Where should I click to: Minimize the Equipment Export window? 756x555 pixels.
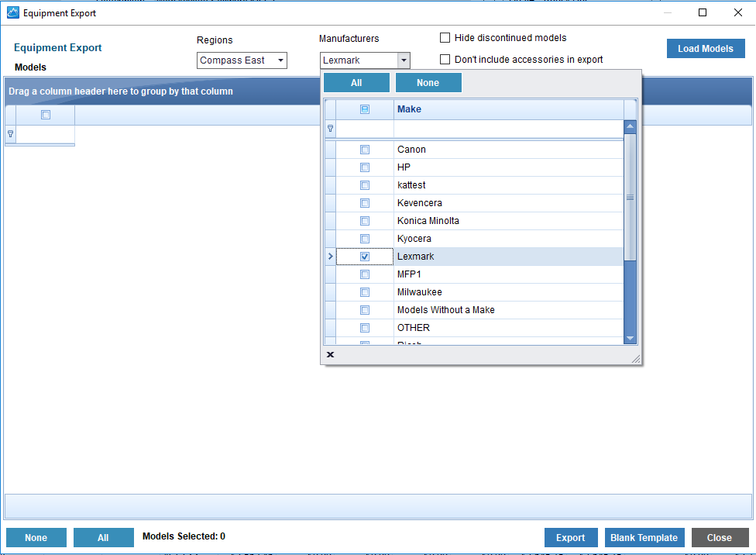coord(668,12)
